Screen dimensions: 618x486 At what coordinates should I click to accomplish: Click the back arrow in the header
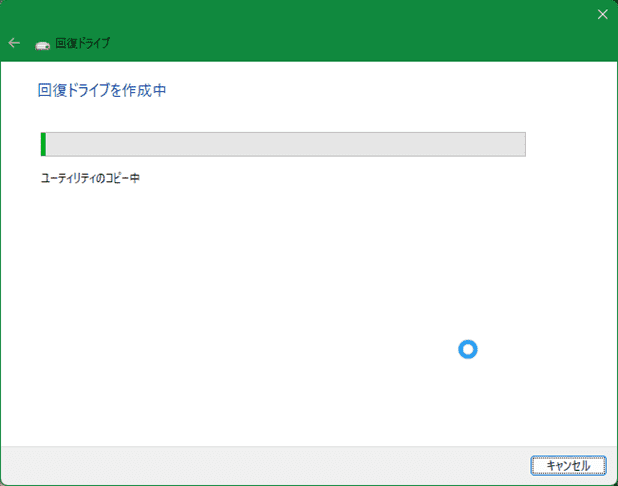14,43
